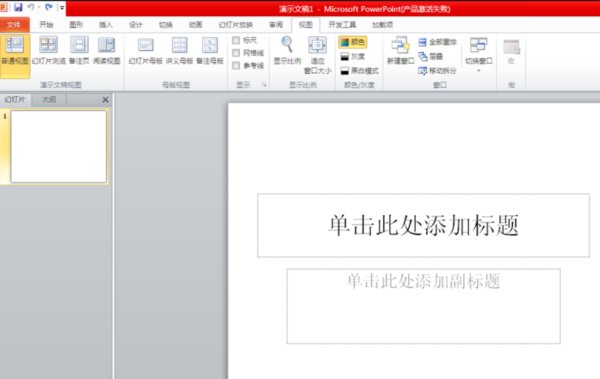Toggle the Guides (参考线) checkbox

coord(236,65)
